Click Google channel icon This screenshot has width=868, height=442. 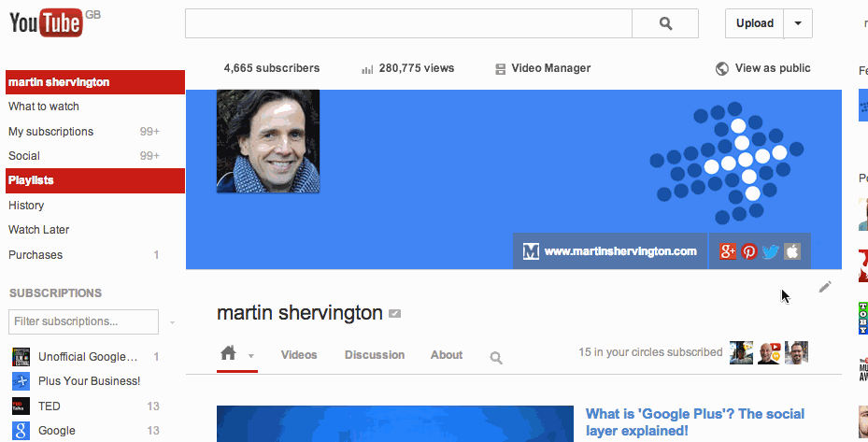coord(21,431)
